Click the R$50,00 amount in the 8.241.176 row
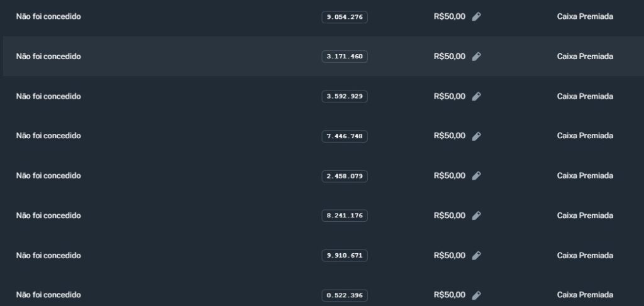The image size is (644, 306). [x=450, y=216]
